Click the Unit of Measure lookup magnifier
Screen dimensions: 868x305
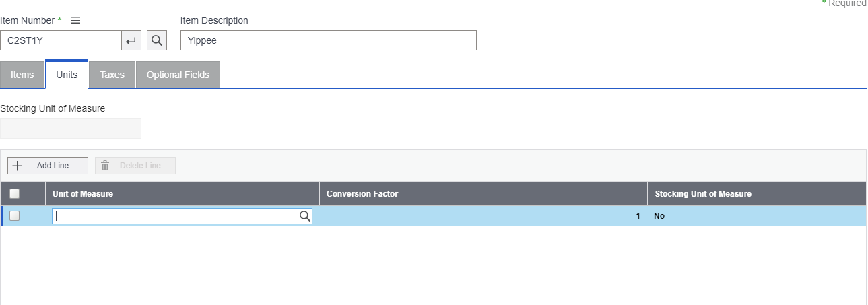[x=304, y=216]
